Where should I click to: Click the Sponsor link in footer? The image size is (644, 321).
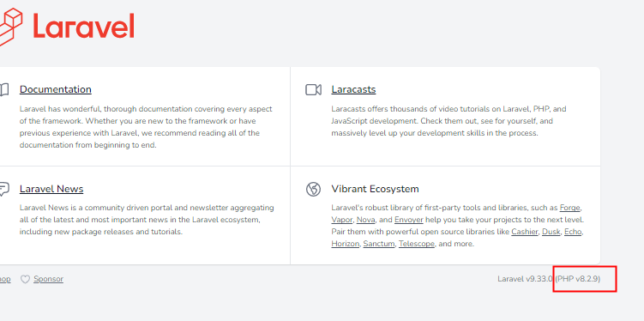coord(49,279)
